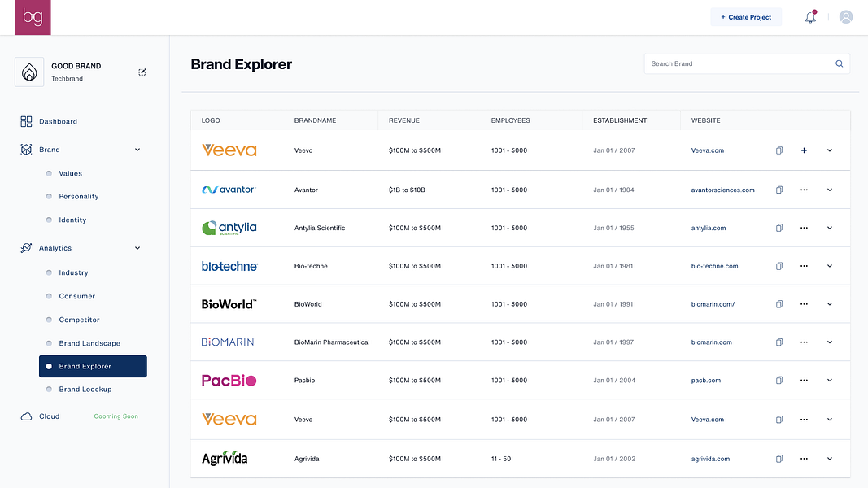The height and width of the screenshot is (488, 868).
Task: Expand the BioMarin Pharmaceutical row
Action: pyautogui.click(x=829, y=342)
